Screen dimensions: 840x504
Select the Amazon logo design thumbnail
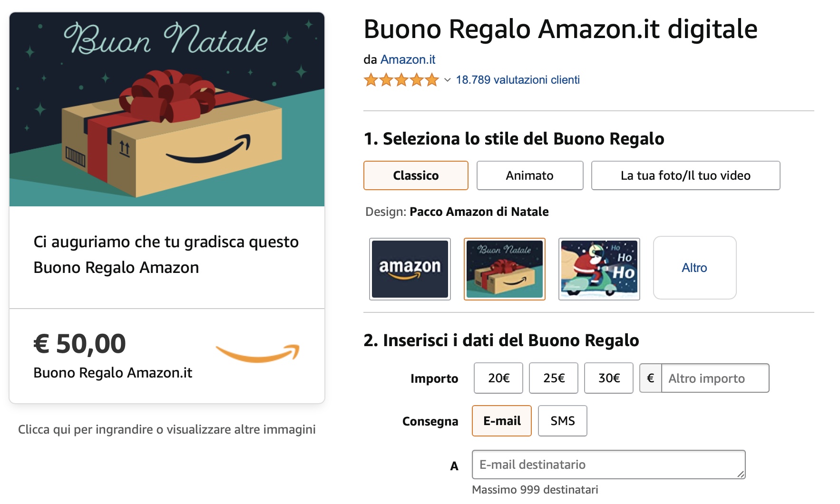410,269
